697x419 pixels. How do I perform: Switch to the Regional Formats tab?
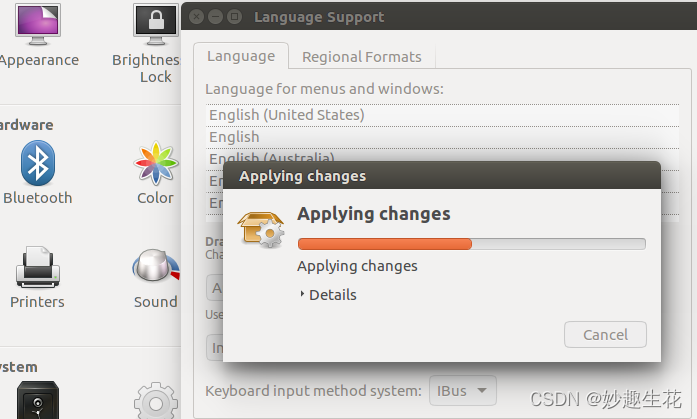(x=361, y=57)
